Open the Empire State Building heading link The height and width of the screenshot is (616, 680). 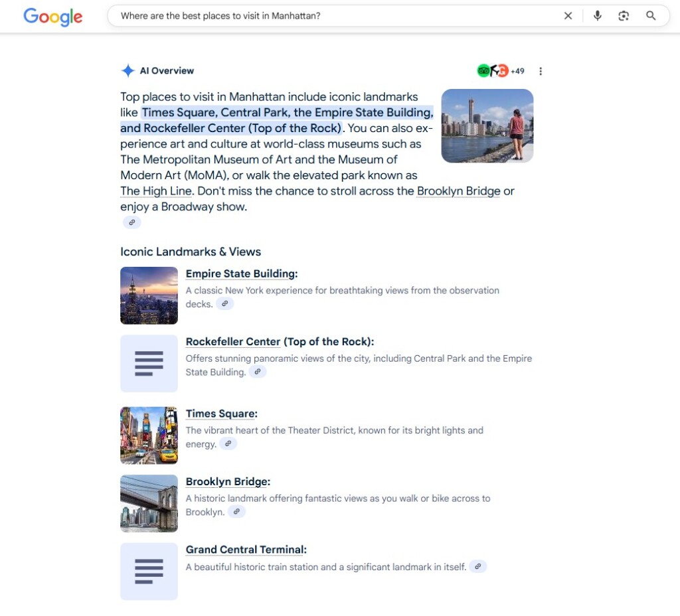pos(242,274)
